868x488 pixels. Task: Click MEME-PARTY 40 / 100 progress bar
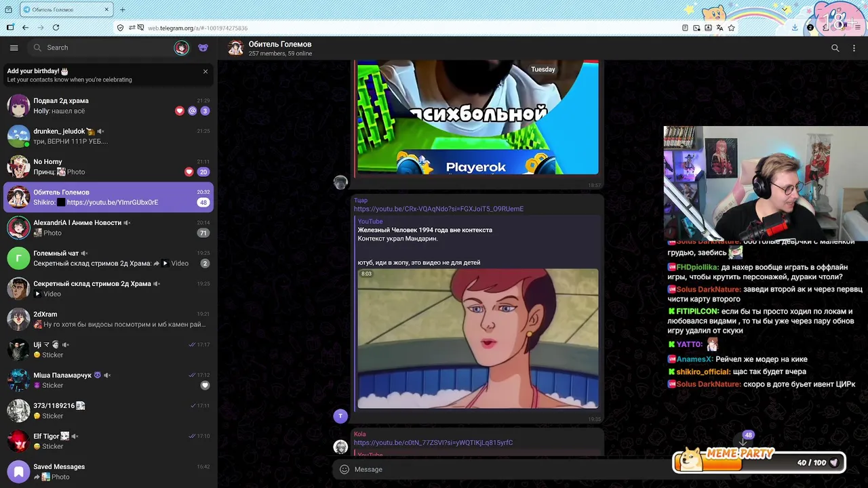tap(759, 462)
